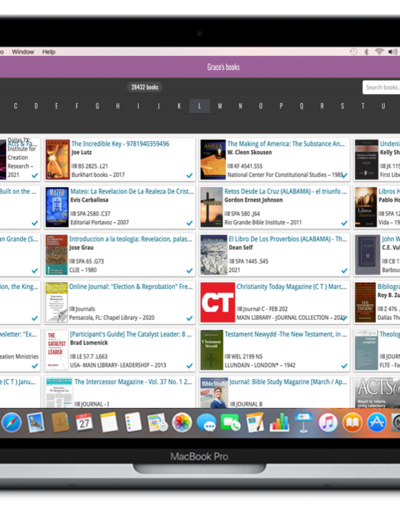Open Christianity Today Magazine title

pos(292,287)
